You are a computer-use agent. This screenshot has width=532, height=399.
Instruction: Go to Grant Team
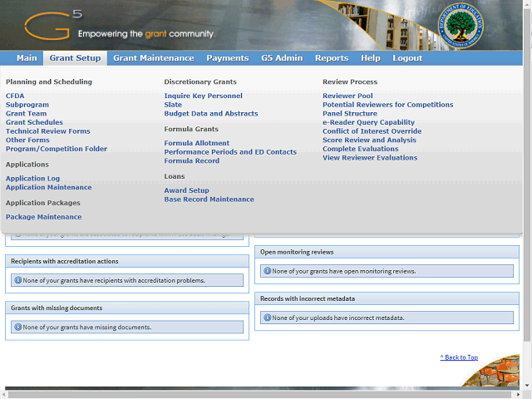(26, 113)
